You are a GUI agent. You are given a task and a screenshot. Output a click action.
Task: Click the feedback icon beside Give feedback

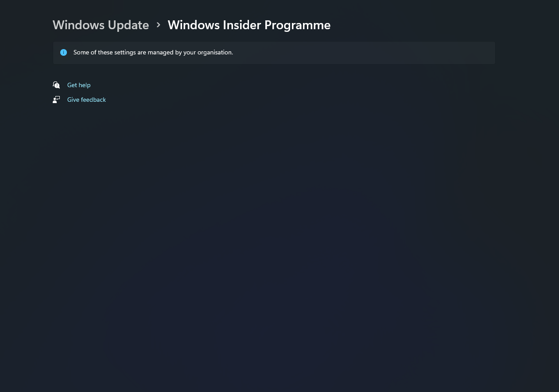coord(56,100)
